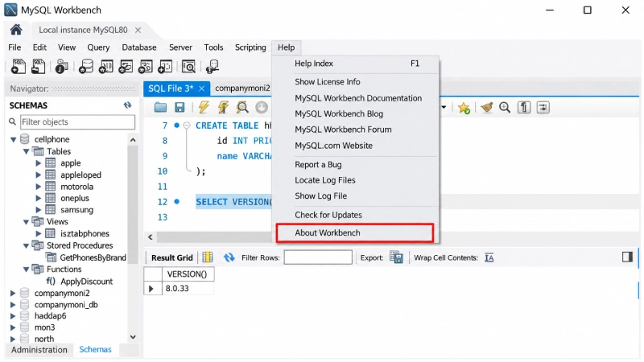Save snippet star icon
Image resolution: width=644 pixels, height=362 pixels.
[464, 108]
